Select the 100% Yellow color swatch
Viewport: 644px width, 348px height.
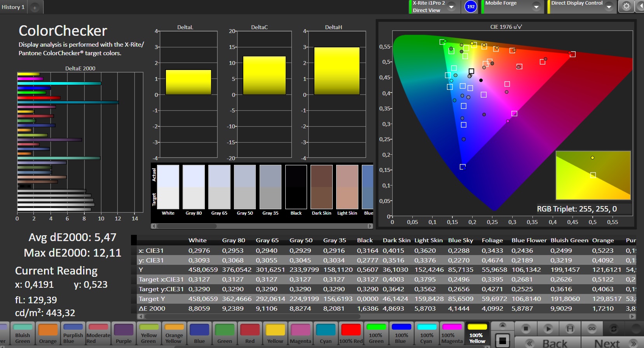(477, 334)
